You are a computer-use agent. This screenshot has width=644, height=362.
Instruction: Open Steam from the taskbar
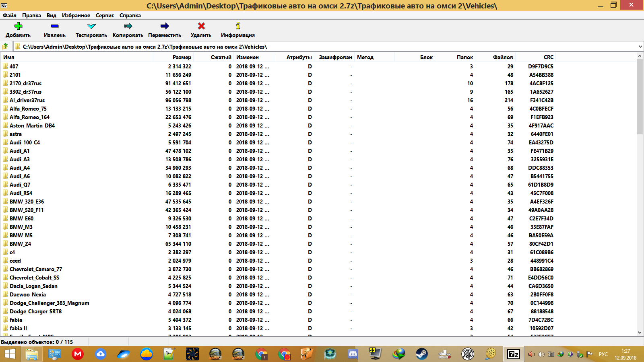tap(422, 354)
